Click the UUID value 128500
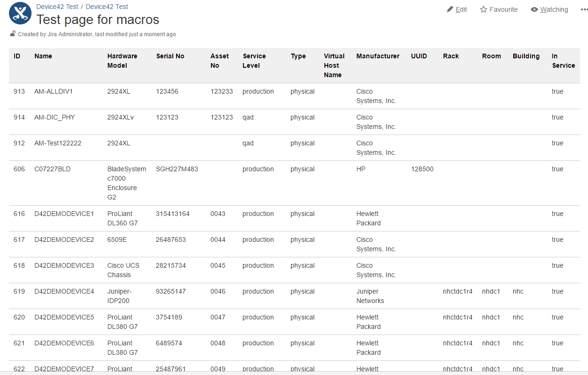This screenshot has width=588, height=375. point(422,169)
